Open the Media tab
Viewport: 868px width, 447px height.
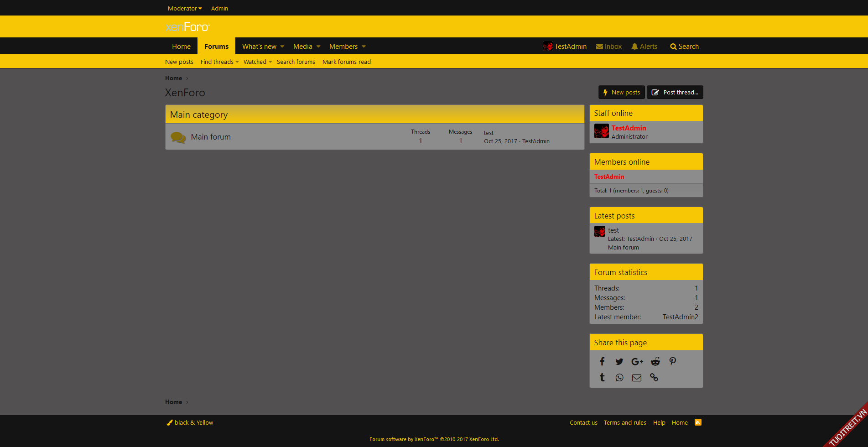point(303,47)
